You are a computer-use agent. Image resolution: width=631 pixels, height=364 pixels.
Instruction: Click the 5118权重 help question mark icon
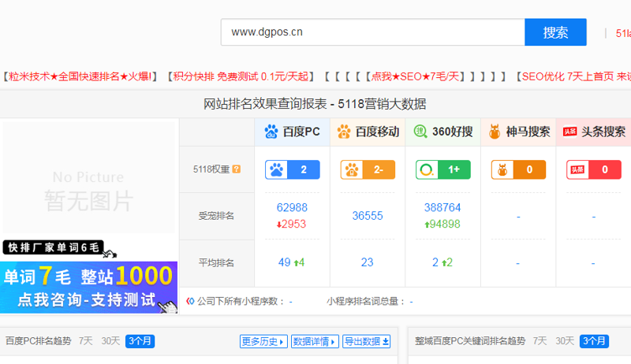pyautogui.click(x=237, y=169)
